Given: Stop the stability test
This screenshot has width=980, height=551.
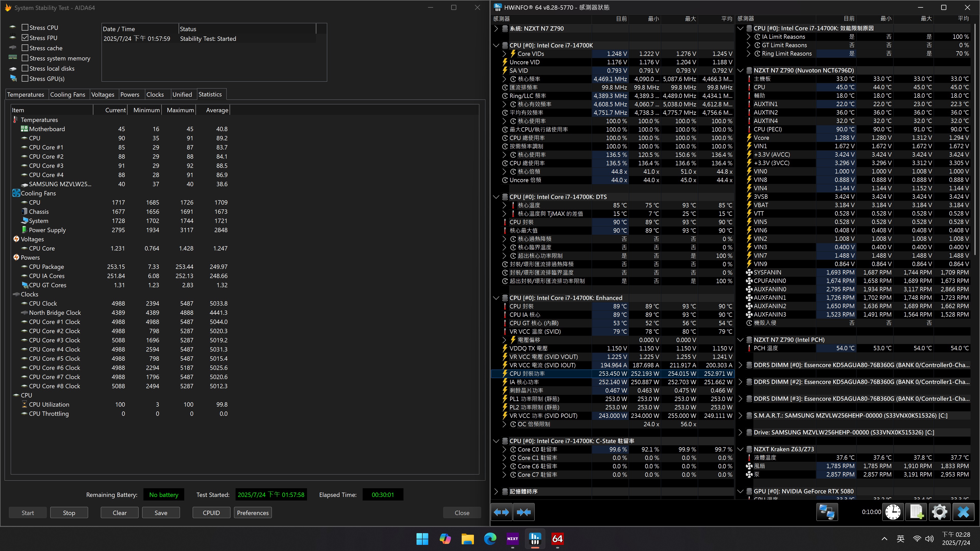Looking at the screenshot, I should [69, 512].
